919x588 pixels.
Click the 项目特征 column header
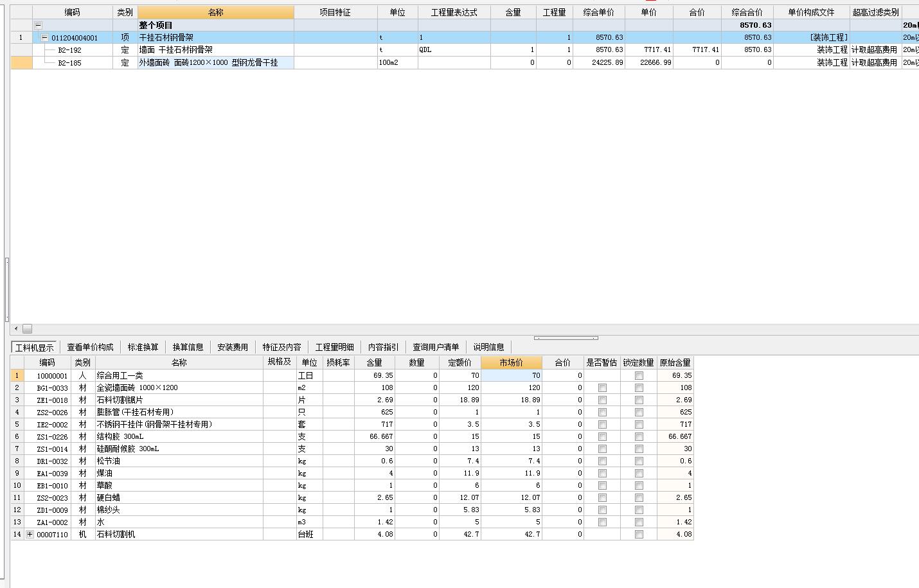335,12
